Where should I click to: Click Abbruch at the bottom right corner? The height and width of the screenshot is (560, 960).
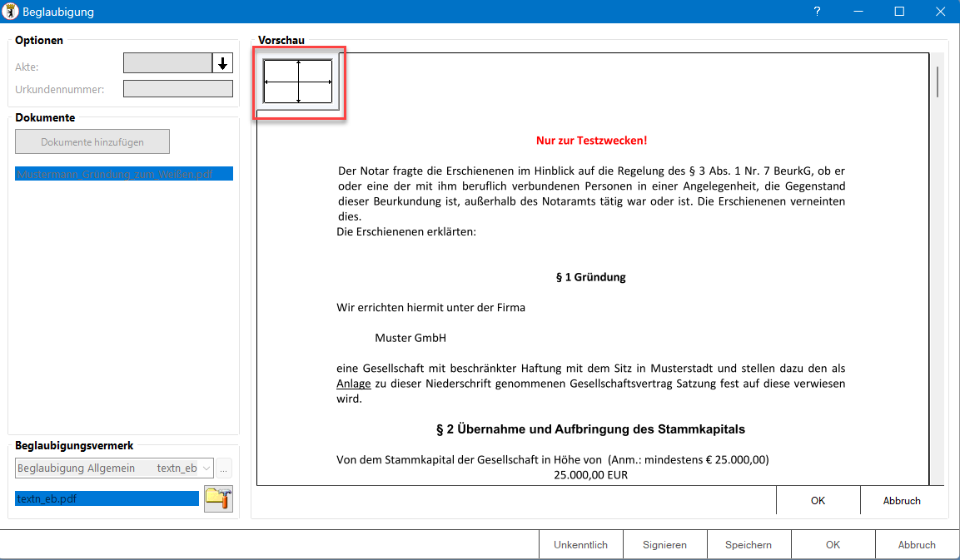[917, 544]
